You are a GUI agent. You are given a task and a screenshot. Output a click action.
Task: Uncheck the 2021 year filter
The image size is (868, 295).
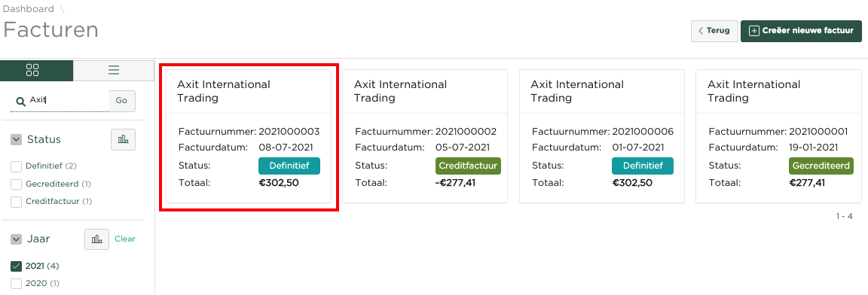(16, 266)
